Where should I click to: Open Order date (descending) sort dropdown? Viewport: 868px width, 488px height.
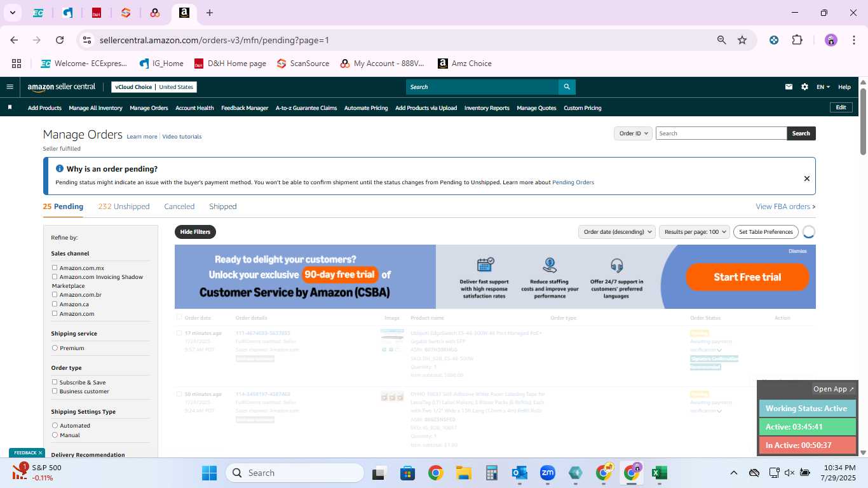coord(616,232)
